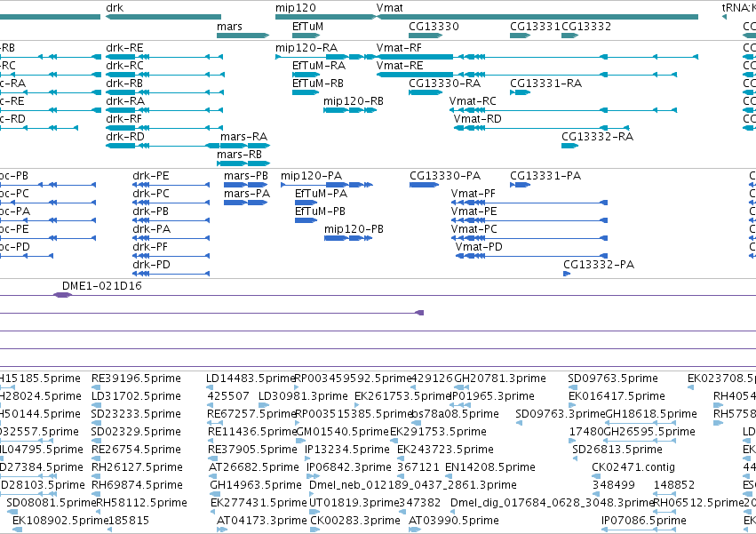Click the CG13332-RA transcript label
756x534 pixels.
coord(597,137)
